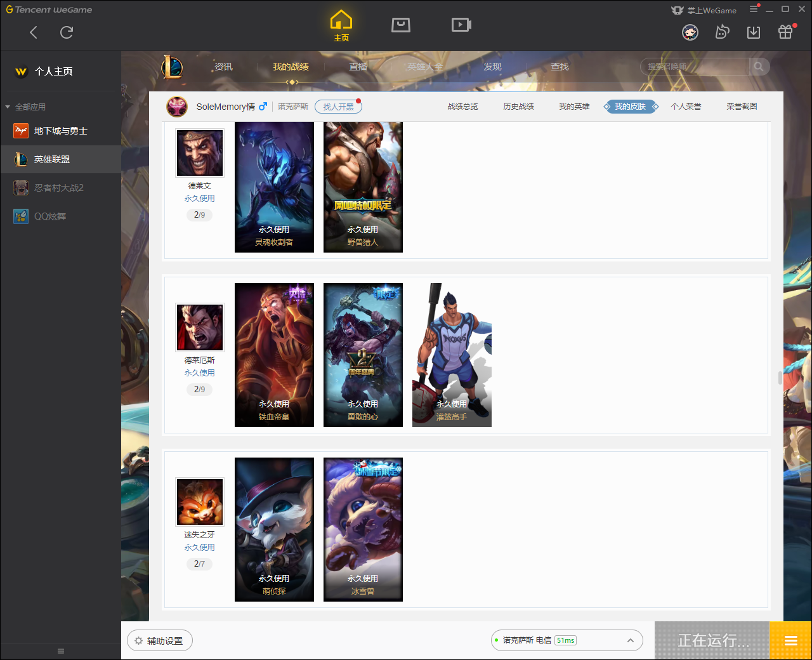Image resolution: width=812 pixels, height=660 pixels.
Task: Click the 搜索召唤师 search field
Action: [x=695, y=67]
